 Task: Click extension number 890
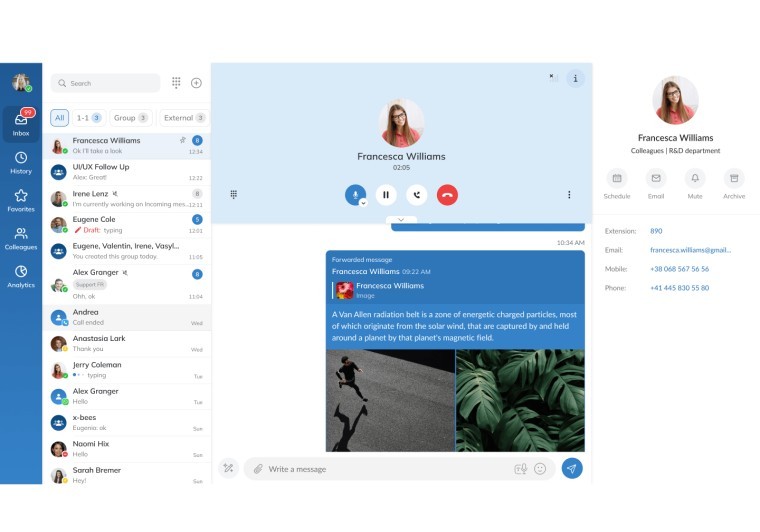click(656, 231)
